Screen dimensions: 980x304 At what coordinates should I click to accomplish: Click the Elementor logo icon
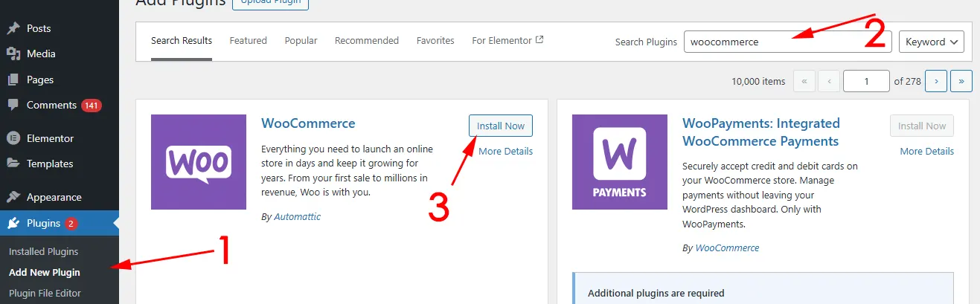pyautogui.click(x=13, y=138)
